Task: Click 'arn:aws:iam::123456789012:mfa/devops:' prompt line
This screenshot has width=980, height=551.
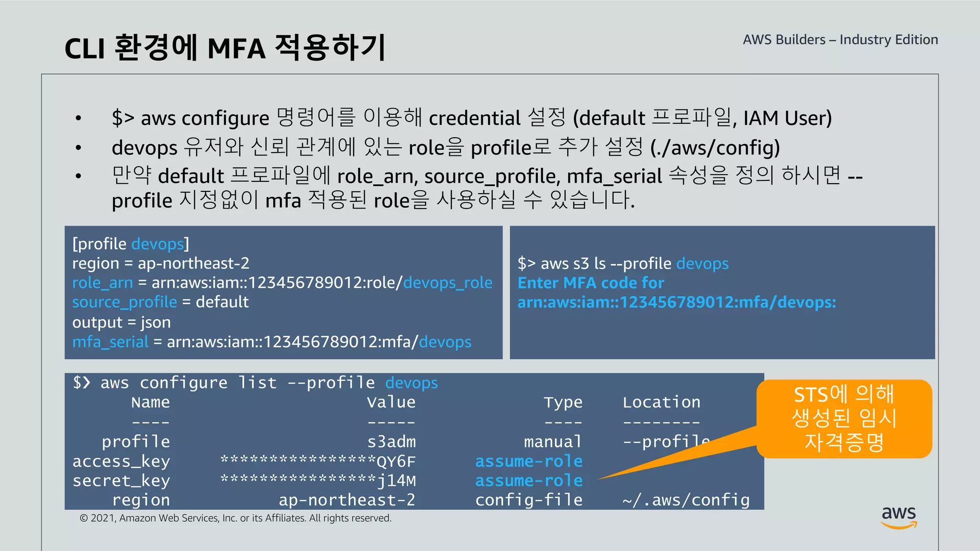Action: [x=677, y=302]
